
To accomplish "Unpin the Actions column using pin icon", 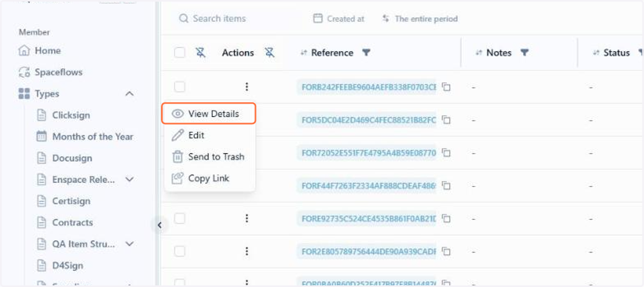I will pos(269,53).
